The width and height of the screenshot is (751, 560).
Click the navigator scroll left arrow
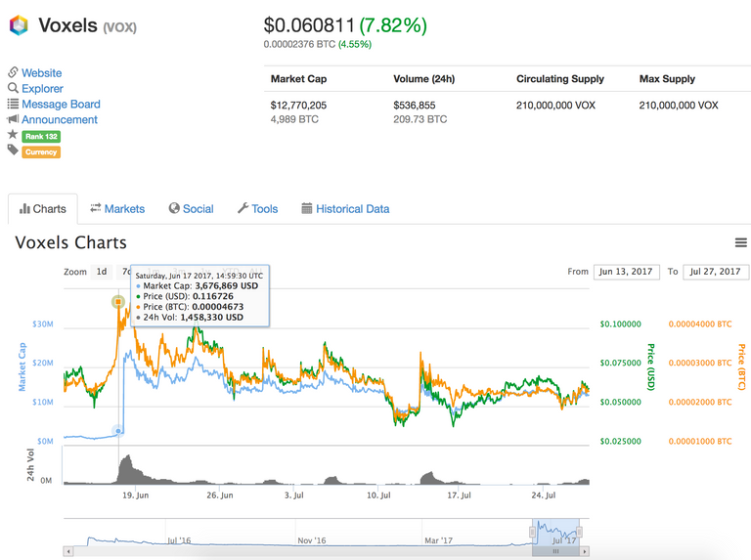click(68, 551)
